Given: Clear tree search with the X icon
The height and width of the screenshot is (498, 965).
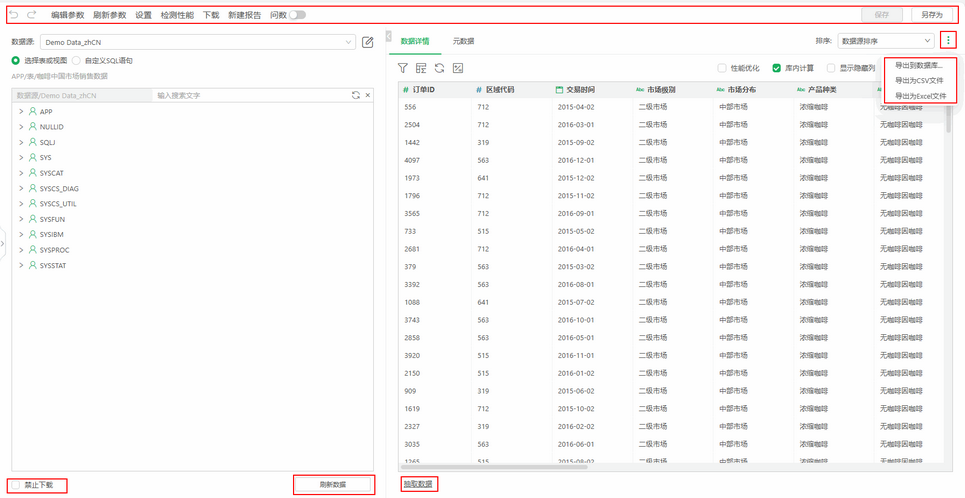Looking at the screenshot, I should point(368,95).
